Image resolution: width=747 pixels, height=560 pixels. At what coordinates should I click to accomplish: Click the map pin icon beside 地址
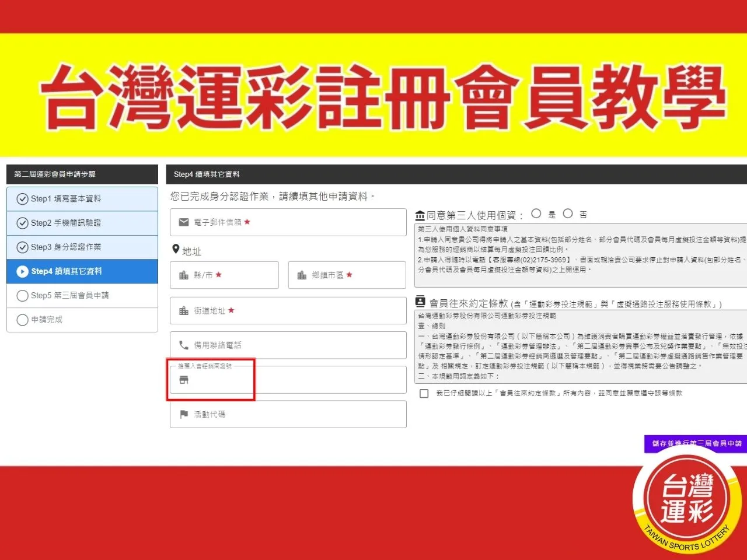pyautogui.click(x=176, y=250)
